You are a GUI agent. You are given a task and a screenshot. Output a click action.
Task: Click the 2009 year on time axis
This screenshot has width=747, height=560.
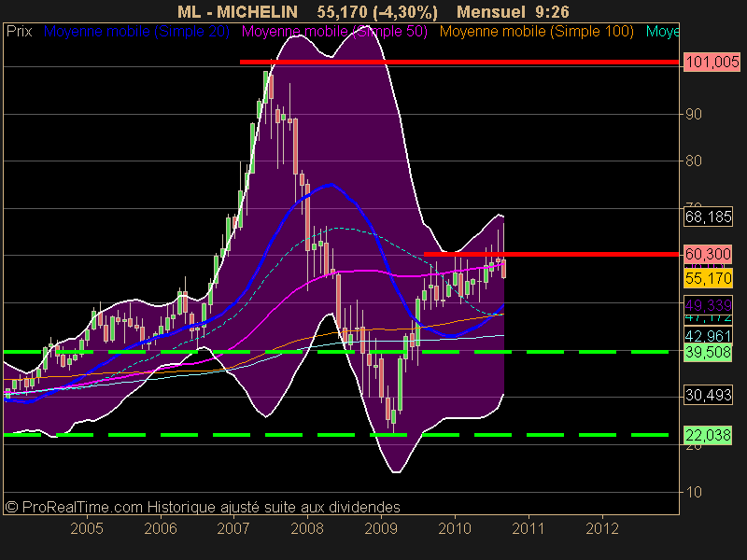coord(381,528)
